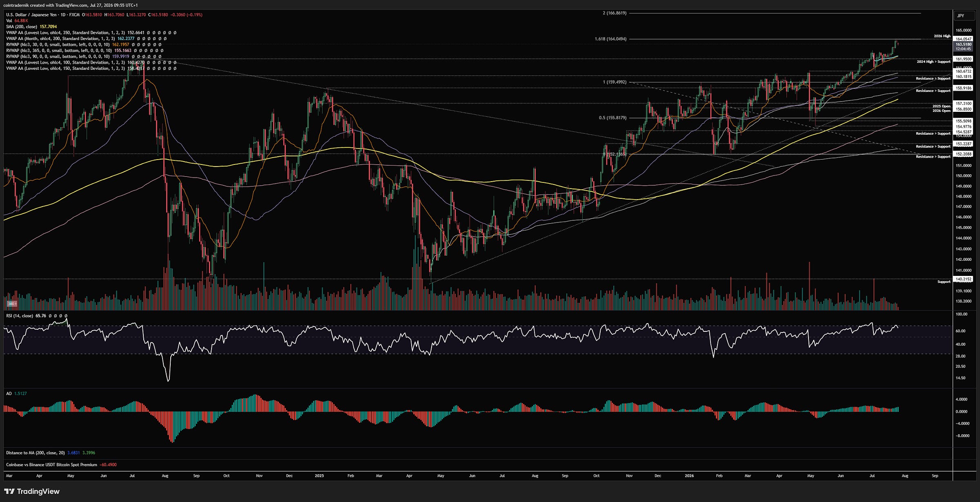Click the Fibonacci label "2 (166.8619)"

coord(615,13)
